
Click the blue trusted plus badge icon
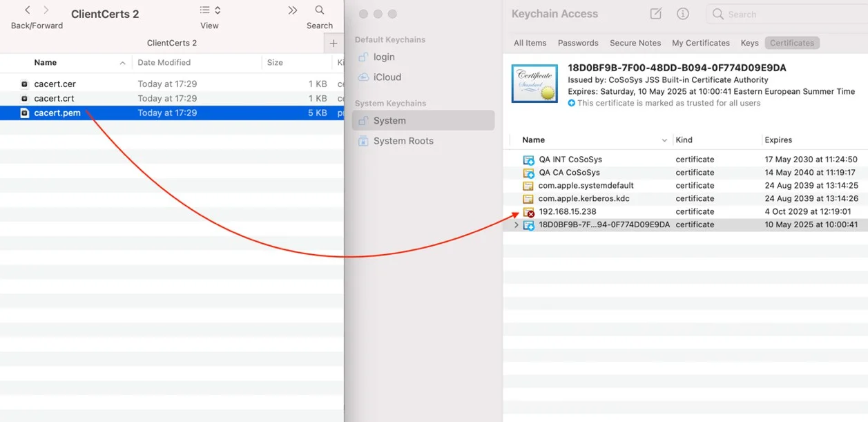572,103
